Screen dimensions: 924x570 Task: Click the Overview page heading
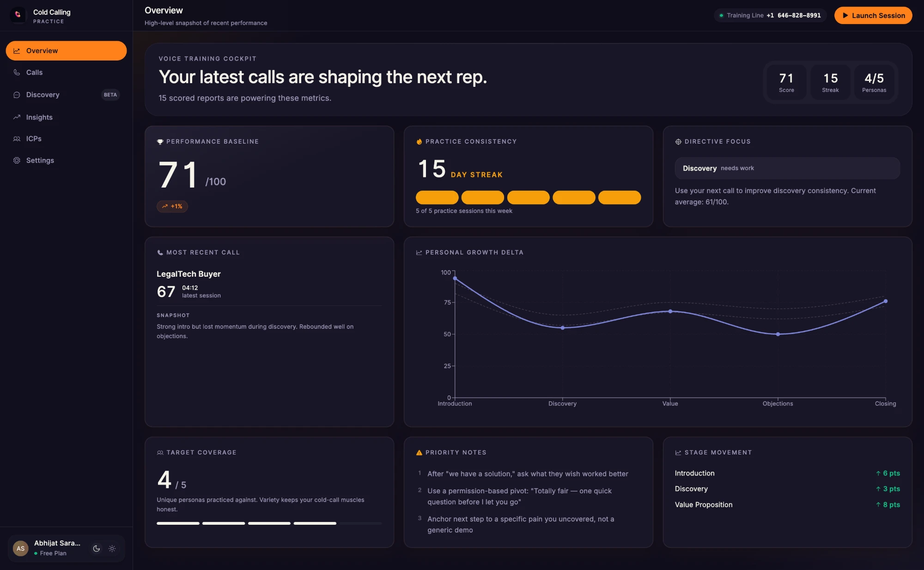[164, 10]
